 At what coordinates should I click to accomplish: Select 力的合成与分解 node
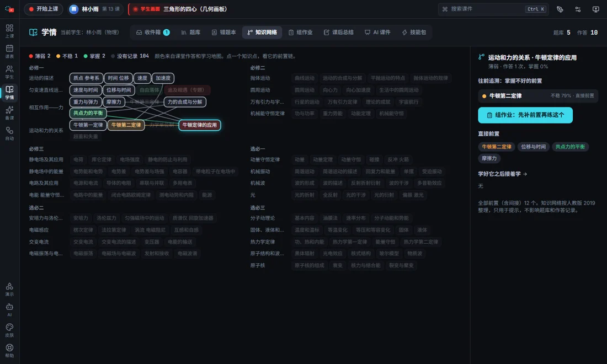click(185, 101)
